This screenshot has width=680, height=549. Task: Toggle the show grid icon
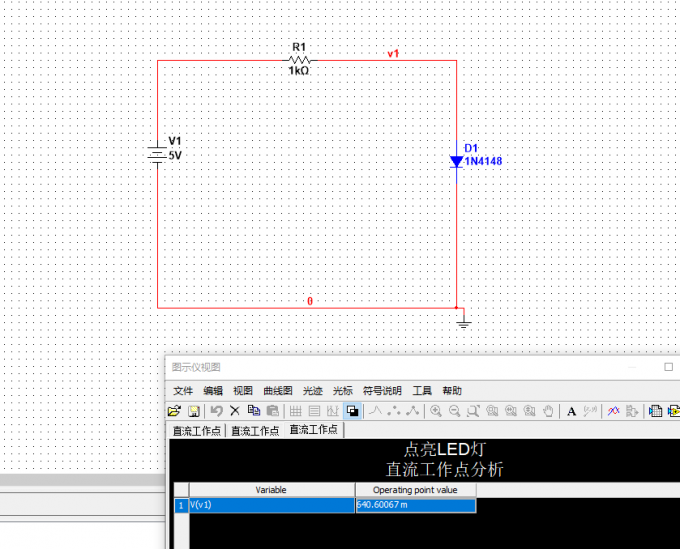tap(295, 411)
